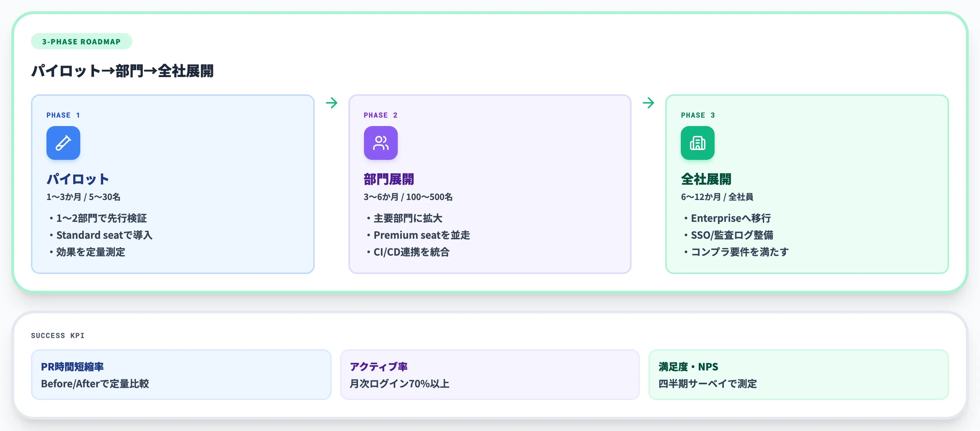
Task: Click the bullet 1〜2部門で先行検証
Action: 98,218
